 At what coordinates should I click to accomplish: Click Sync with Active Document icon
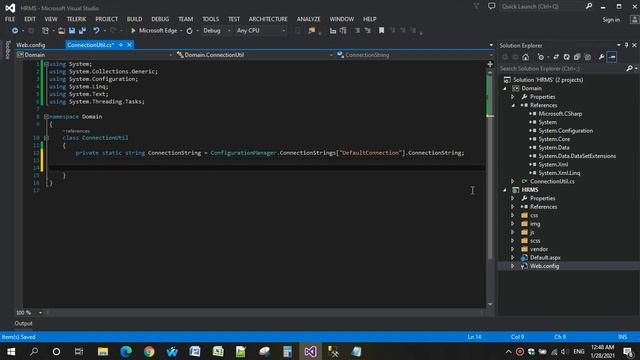tap(556, 57)
